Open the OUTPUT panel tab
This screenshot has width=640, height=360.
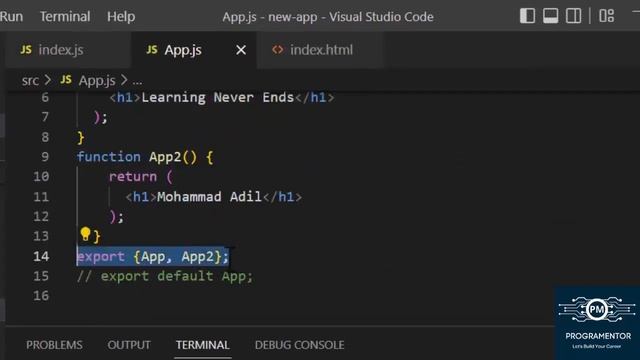tap(129, 345)
